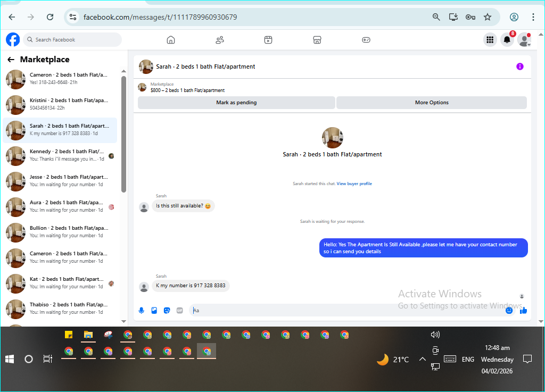Click the Facebook logo
The image size is (545, 392).
pos(13,39)
